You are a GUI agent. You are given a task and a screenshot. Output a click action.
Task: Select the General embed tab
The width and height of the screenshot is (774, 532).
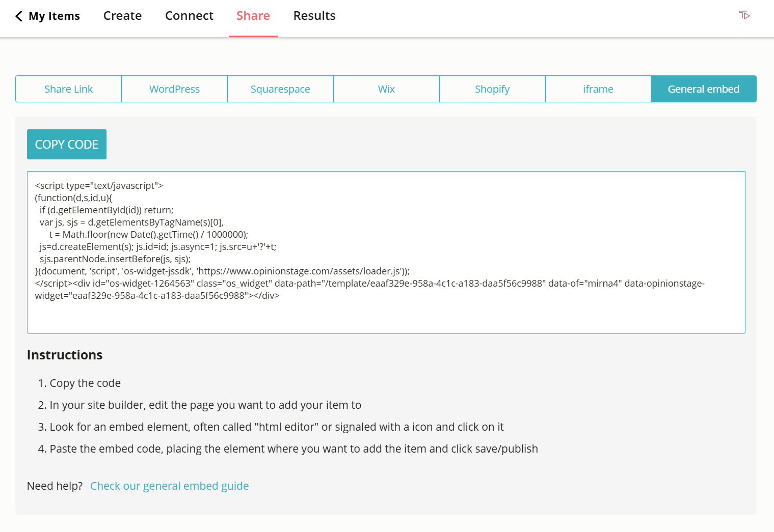pos(703,89)
